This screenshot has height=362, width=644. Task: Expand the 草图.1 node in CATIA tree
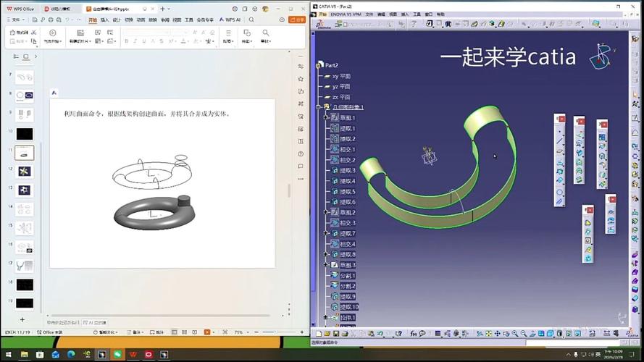point(326,117)
